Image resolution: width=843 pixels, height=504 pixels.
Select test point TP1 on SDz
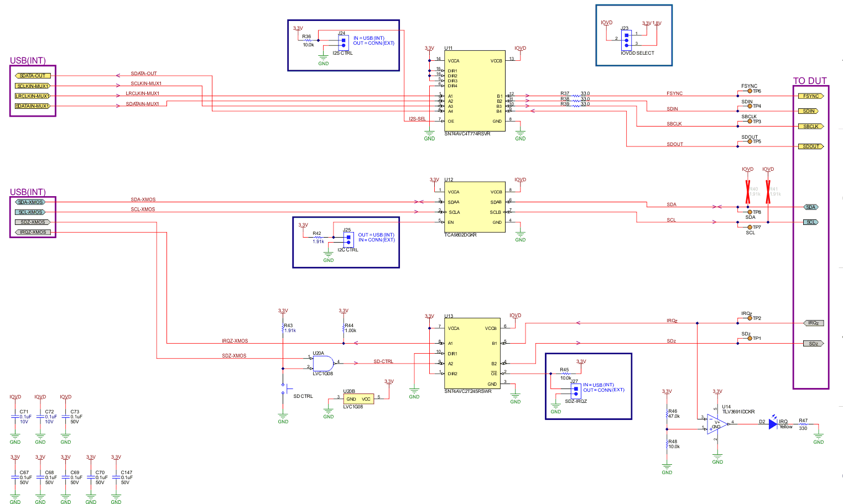(750, 338)
